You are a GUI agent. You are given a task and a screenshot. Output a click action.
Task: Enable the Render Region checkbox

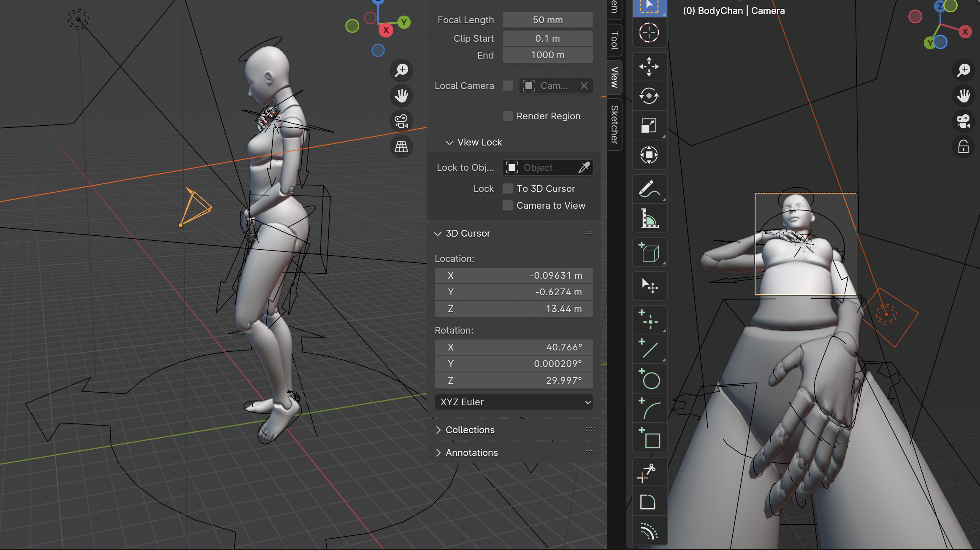[x=508, y=116]
